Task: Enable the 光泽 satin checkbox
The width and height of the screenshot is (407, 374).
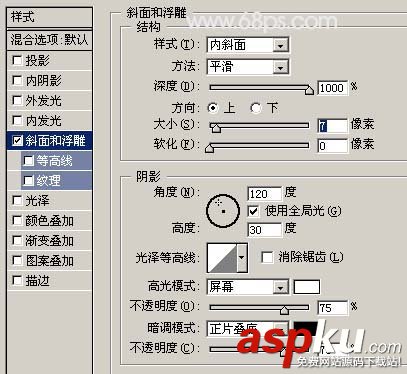Action: [17, 200]
